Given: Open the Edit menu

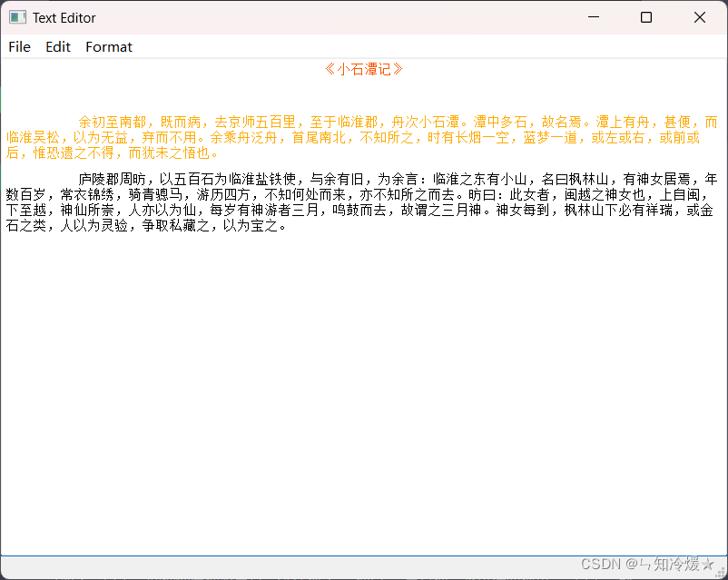Looking at the screenshot, I should (x=57, y=46).
